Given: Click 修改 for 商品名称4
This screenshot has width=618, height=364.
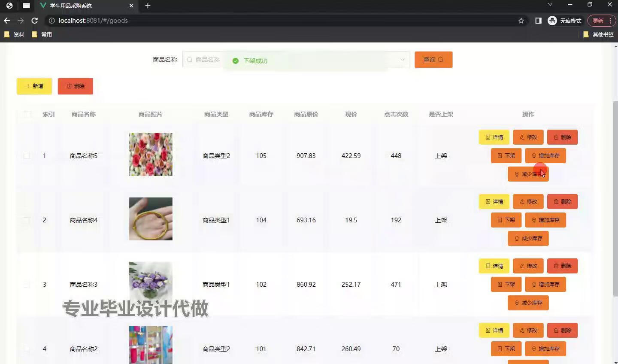Looking at the screenshot, I should click(x=528, y=202).
